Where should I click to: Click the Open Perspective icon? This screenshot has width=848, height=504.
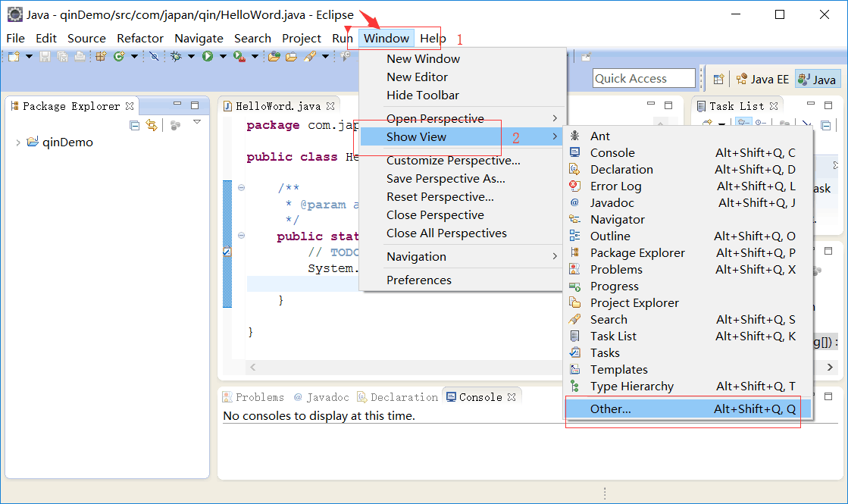coord(718,80)
